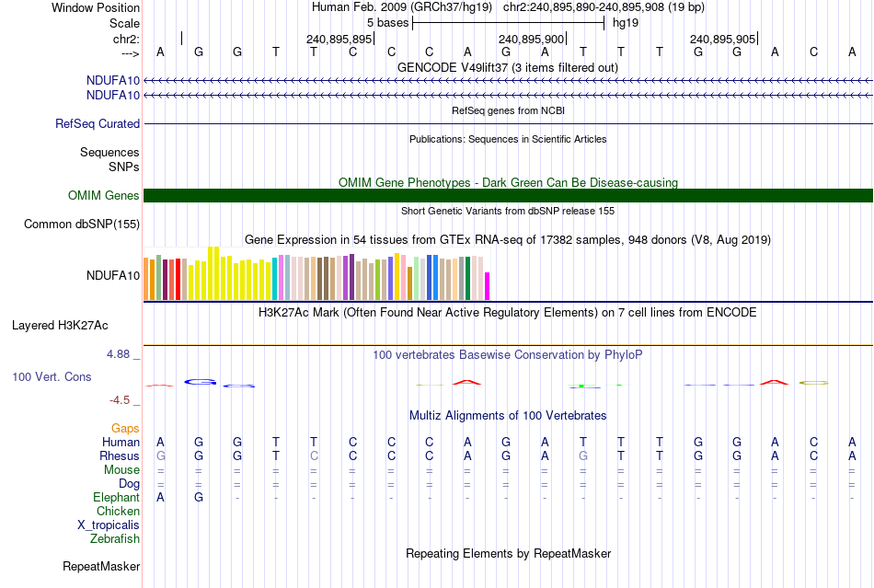
Task: Select the Mouse species row label
Action: click(121, 470)
